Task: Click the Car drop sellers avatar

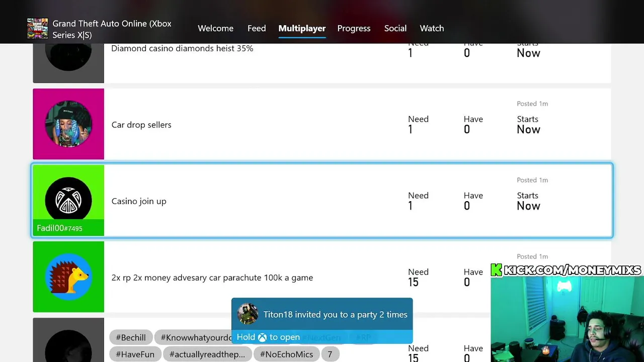Action: 68,124
